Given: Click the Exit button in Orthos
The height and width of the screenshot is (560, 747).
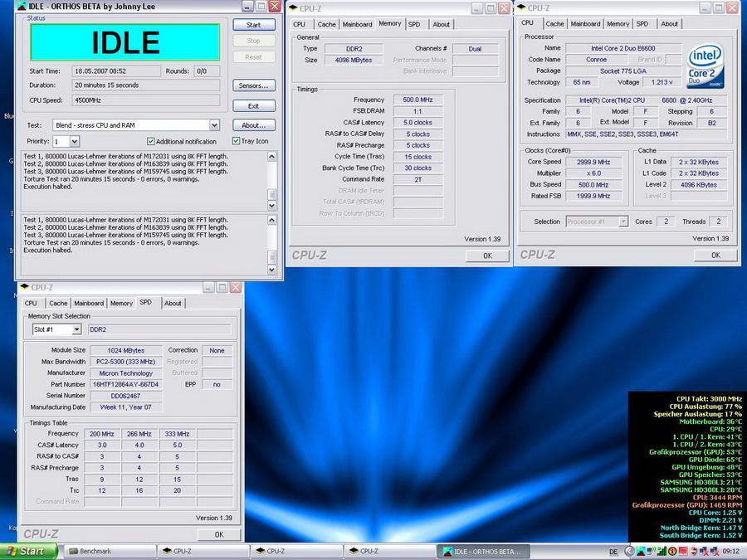Looking at the screenshot, I should [x=254, y=105].
